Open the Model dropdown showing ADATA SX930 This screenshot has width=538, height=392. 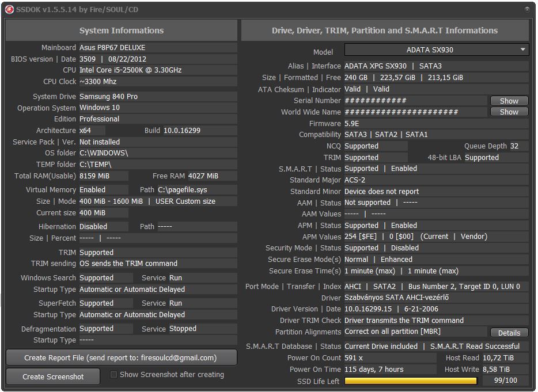tap(437, 50)
